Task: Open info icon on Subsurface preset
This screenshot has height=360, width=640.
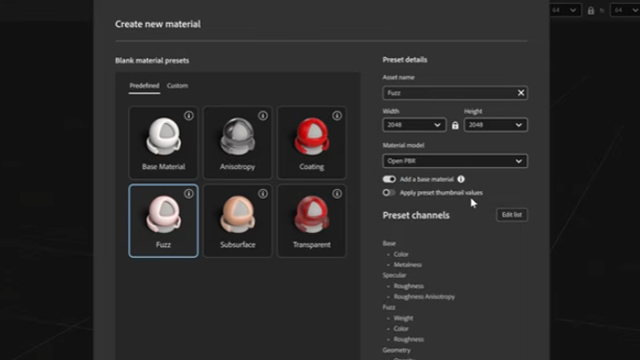Action: pyautogui.click(x=263, y=194)
